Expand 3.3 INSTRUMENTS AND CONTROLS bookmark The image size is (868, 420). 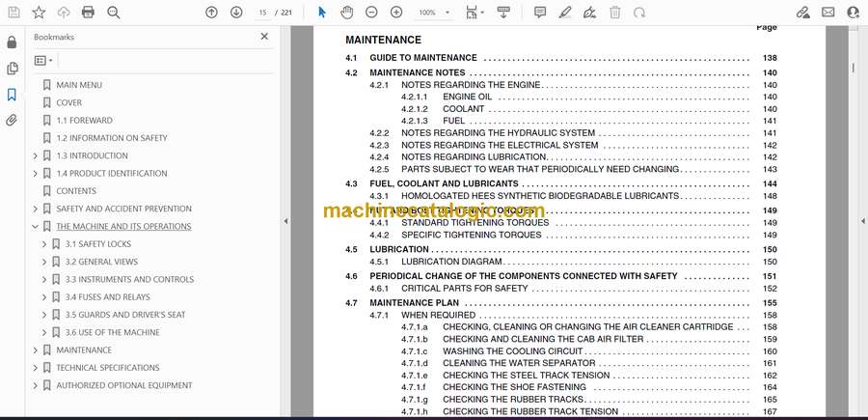click(44, 279)
